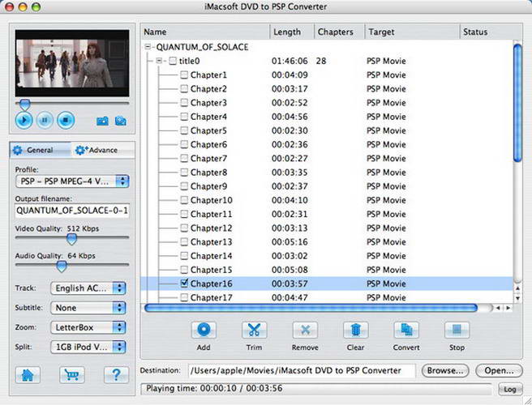Click the Open... button

(x=499, y=370)
